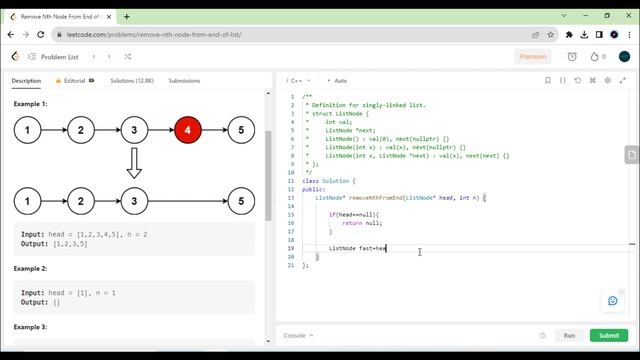
Task: Click the browser back button
Action: [x=11, y=35]
